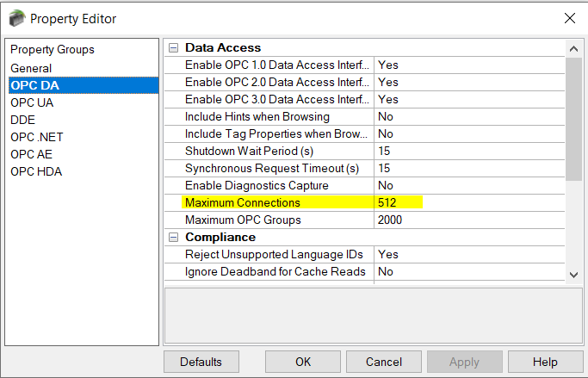Screen dimensions: 588x378
Task: Open Help for the Property Editor
Action: click(x=545, y=362)
